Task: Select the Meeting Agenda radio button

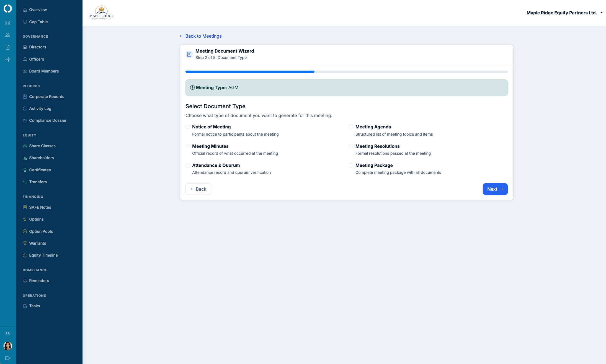Action: tap(351, 127)
